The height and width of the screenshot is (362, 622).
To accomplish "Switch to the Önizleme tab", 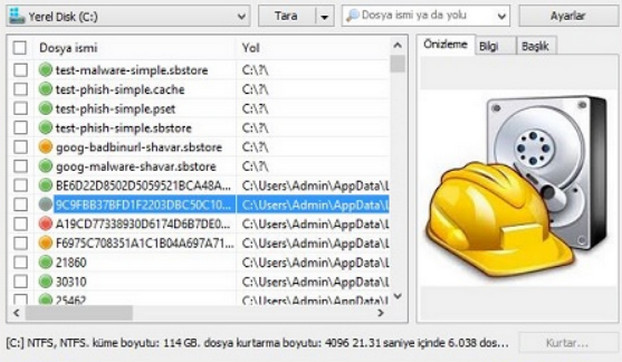I will pos(445,44).
